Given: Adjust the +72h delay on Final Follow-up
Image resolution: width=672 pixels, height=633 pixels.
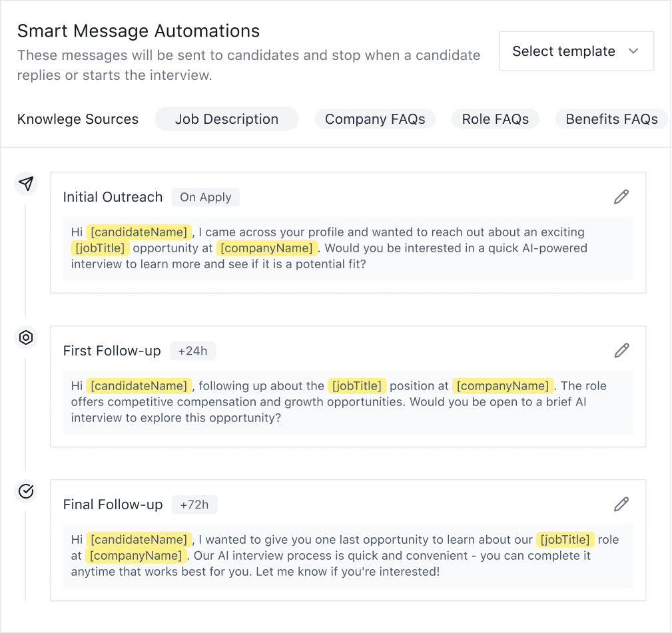Looking at the screenshot, I should click(194, 505).
